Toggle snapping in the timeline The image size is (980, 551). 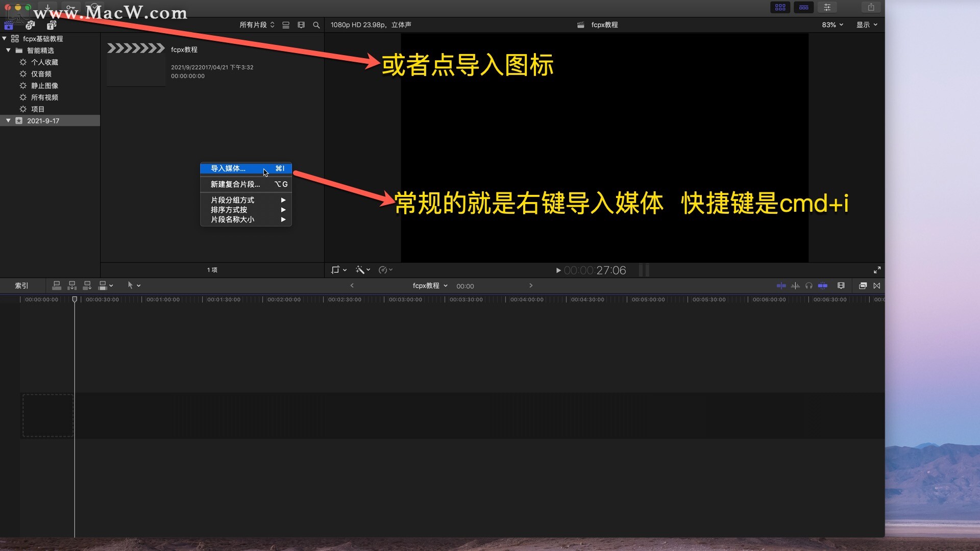coord(823,286)
